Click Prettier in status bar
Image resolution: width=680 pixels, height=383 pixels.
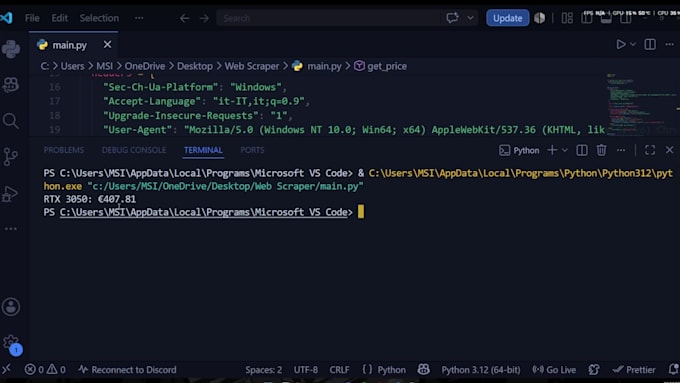(x=634, y=370)
